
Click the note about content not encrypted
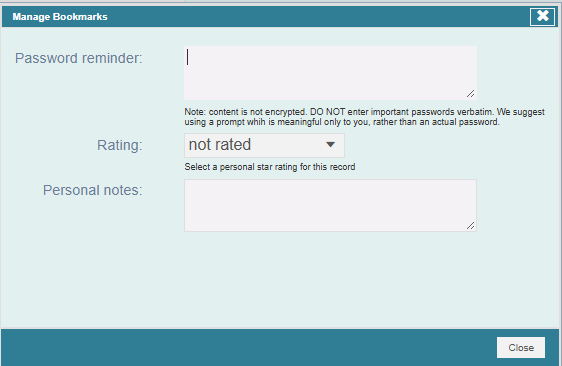click(365, 117)
